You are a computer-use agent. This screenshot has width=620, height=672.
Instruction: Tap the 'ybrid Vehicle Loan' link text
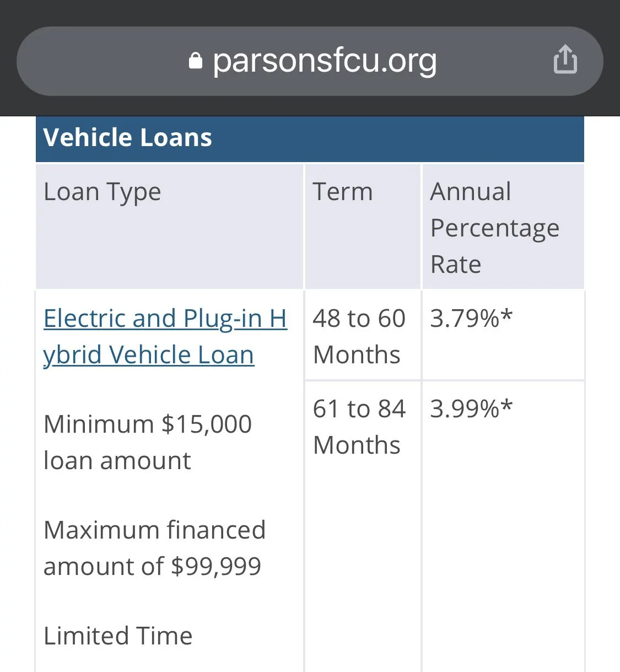(149, 354)
